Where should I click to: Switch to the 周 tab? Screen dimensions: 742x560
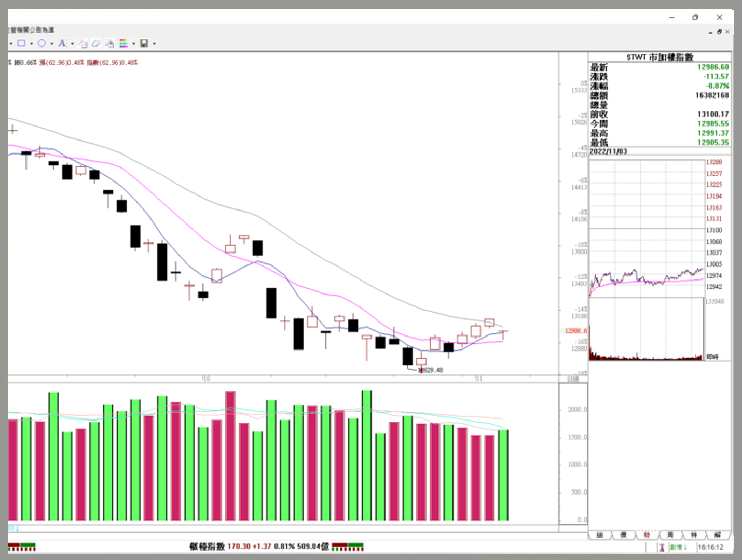click(670, 535)
